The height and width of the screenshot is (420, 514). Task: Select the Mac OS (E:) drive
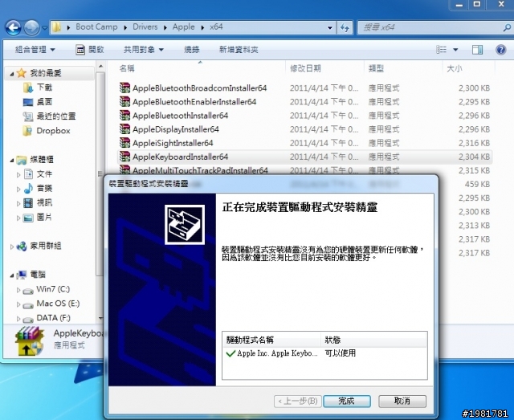coord(58,304)
